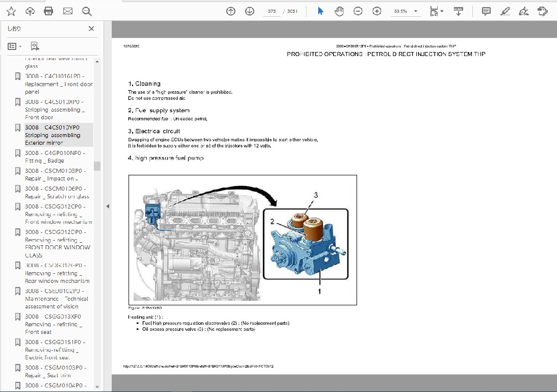The width and height of the screenshot is (557, 392).
Task: Click bookmark icon beside C5ED0102P0 Maintenance
Action: 17,291
